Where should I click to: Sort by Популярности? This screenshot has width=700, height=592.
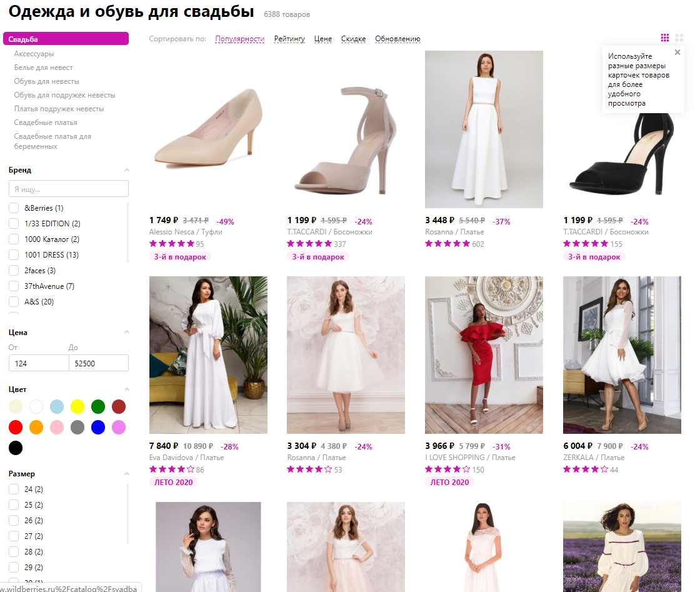240,39
